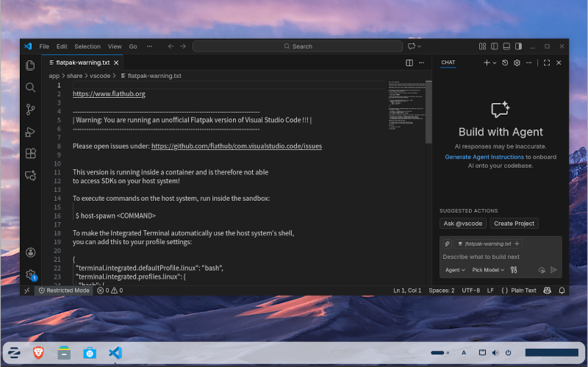Viewport: 588px width, 367px height.
Task: Close the flatpak-warning.txt tab
Action: (x=116, y=63)
